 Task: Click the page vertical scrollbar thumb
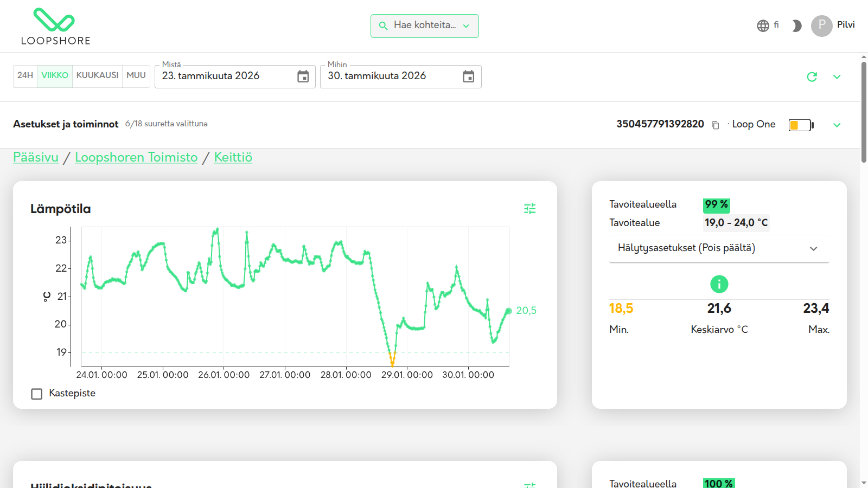pyautogui.click(x=864, y=112)
